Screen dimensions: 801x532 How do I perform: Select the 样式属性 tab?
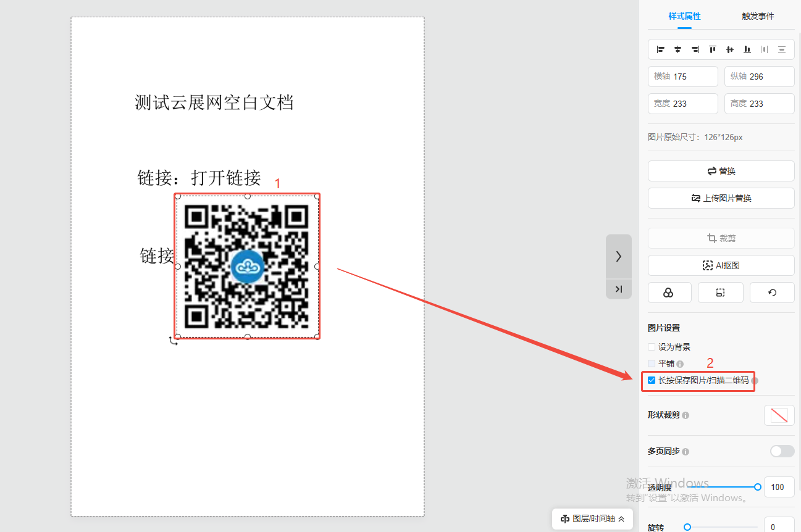click(684, 16)
